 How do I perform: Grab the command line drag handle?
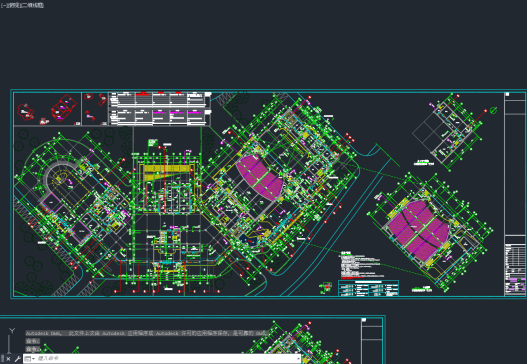coord(3,359)
